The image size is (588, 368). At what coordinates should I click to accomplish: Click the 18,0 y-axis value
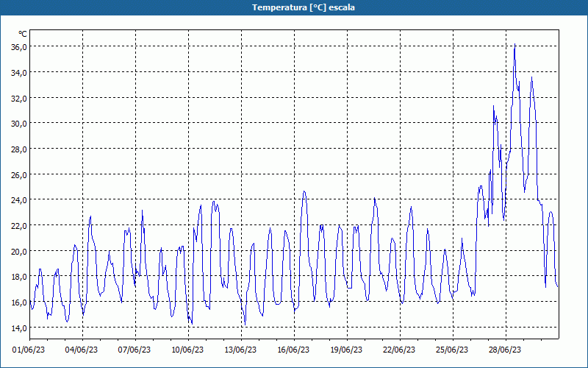19,277
